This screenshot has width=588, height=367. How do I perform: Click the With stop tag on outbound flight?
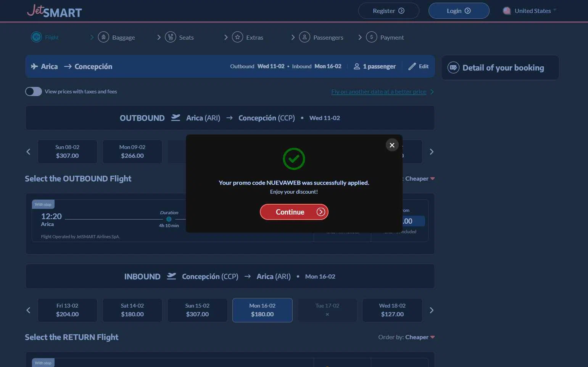pos(43,204)
